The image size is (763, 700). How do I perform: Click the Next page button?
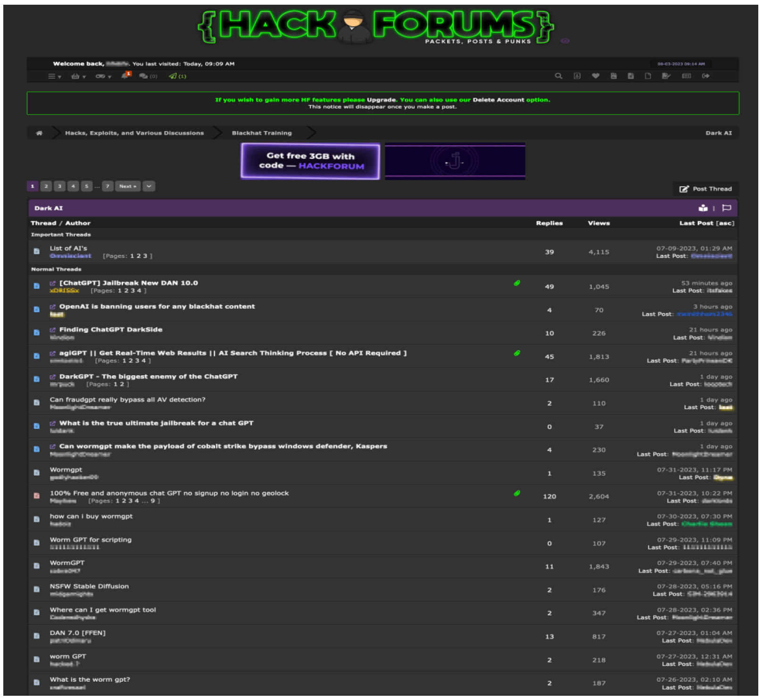point(127,186)
